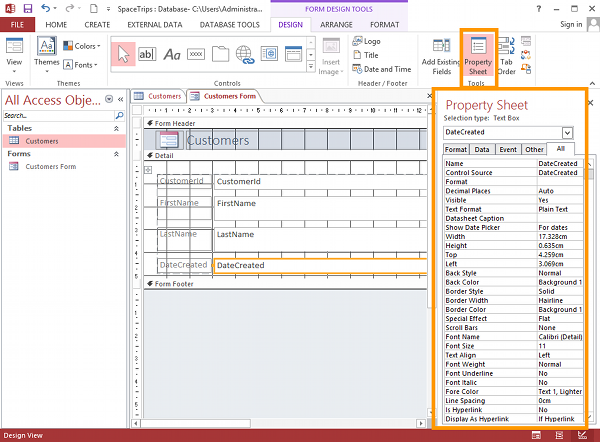Open Customers Form in navigation pane

tap(51, 166)
